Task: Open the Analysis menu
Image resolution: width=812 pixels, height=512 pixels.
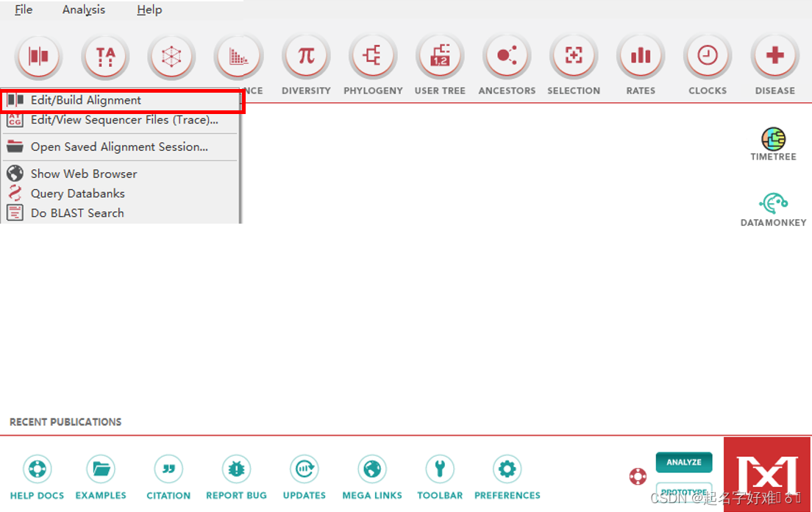Action: pyautogui.click(x=84, y=10)
